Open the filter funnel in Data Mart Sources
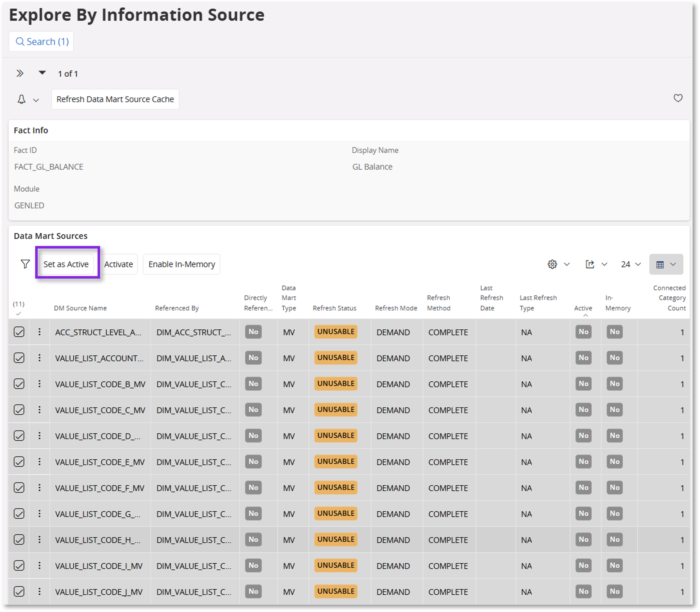This screenshot has width=700, height=612. [x=25, y=264]
